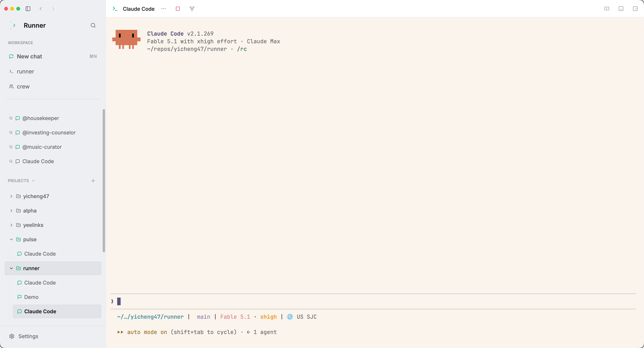Click the yicheng47 folder icon
The height and width of the screenshot is (348, 644).
click(x=18, y=196)
